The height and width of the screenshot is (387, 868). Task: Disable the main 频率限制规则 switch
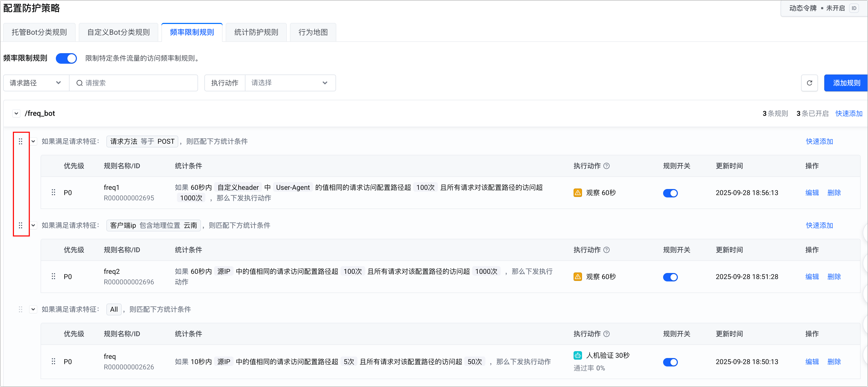point(66,58)
